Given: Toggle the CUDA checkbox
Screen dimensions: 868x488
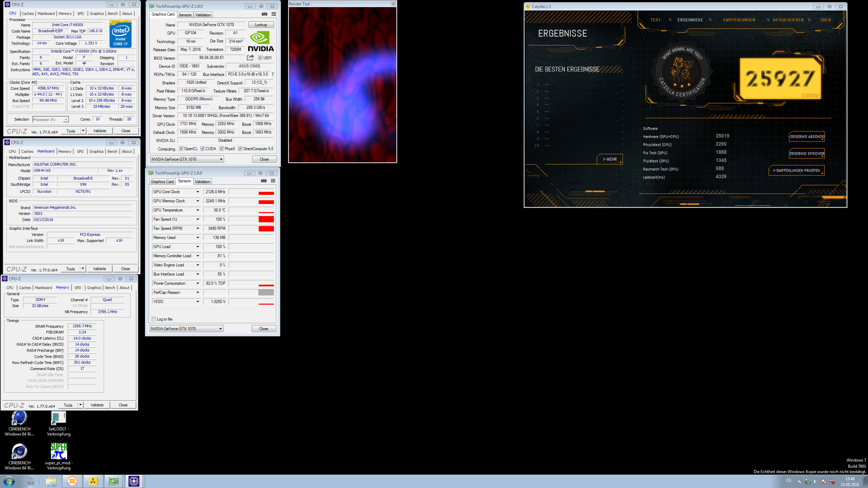Looking at the screenshot, I should pos(202,149).
